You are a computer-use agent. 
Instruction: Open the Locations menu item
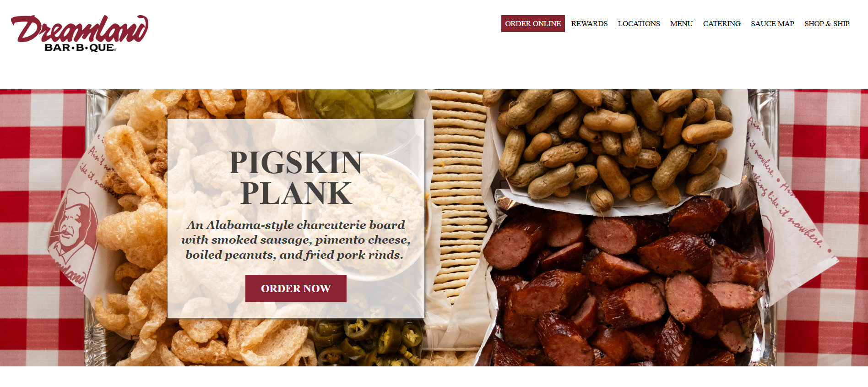(639, 23)
